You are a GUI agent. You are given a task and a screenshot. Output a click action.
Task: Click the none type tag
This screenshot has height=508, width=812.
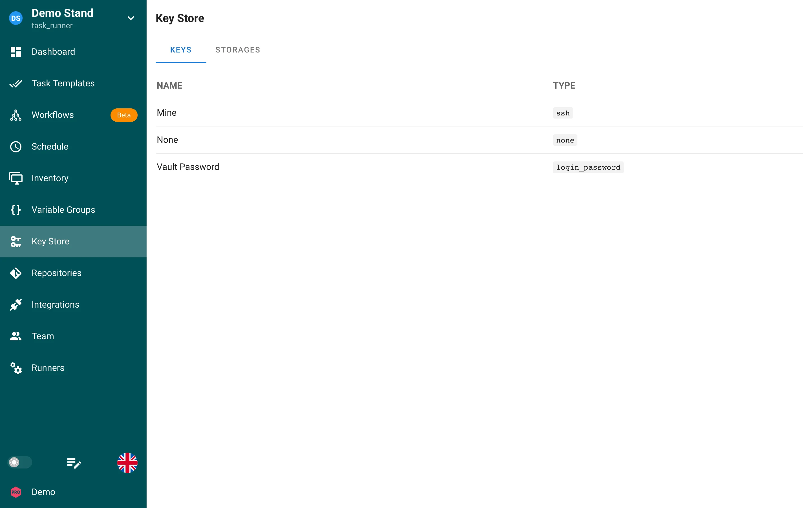pyautogui.click(x=565, y=140)
